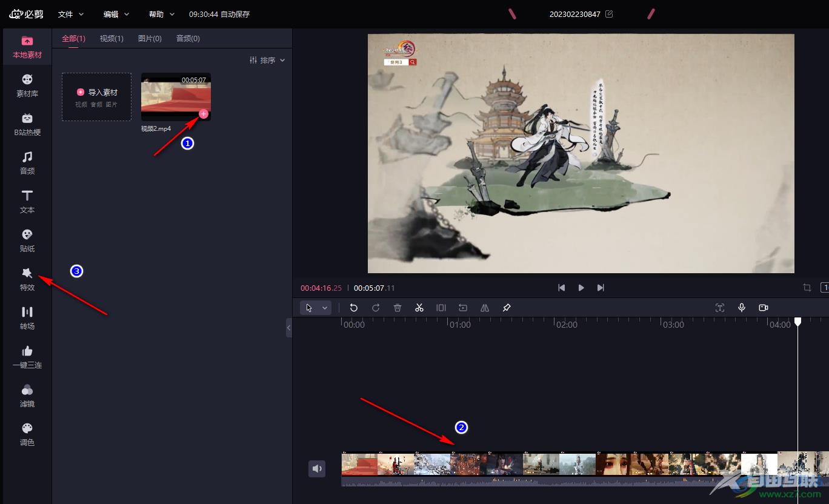Click the pin marker icon in toolbar
This screenshot has height=504, width=829.
(x=507, y=308)
